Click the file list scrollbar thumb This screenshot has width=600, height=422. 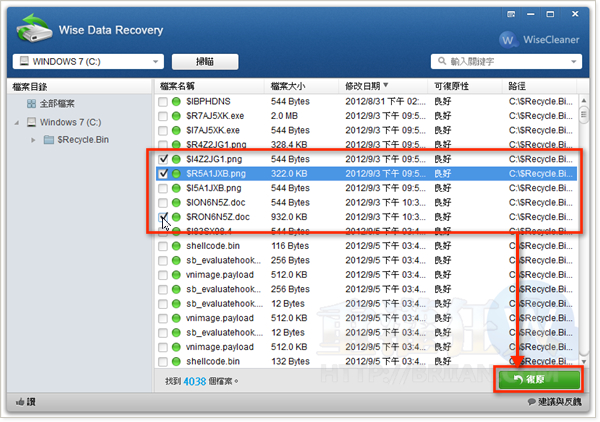tap(584, 116)
